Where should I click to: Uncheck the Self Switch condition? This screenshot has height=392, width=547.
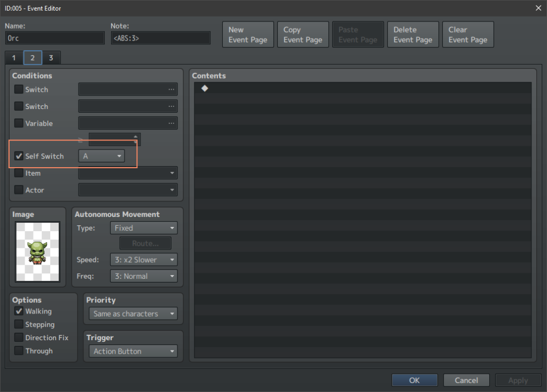tap(19, 156)
